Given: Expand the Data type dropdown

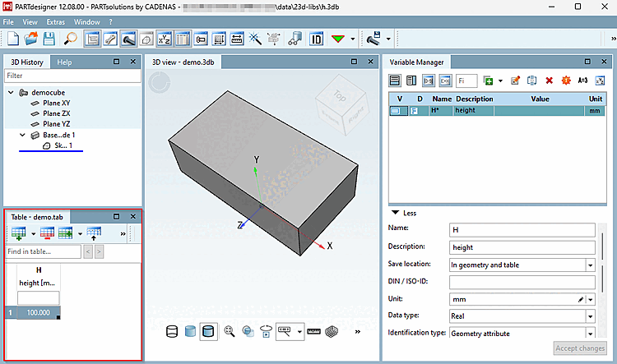Looking at the screenshot, I should pyautogui.click(x=590, y=316).
